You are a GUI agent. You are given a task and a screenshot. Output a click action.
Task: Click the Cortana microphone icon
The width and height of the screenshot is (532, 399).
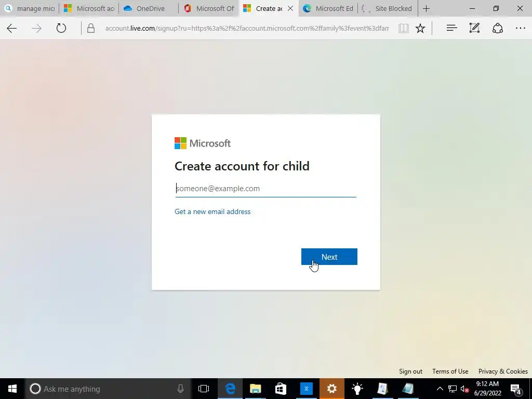(x=180, y=389)
